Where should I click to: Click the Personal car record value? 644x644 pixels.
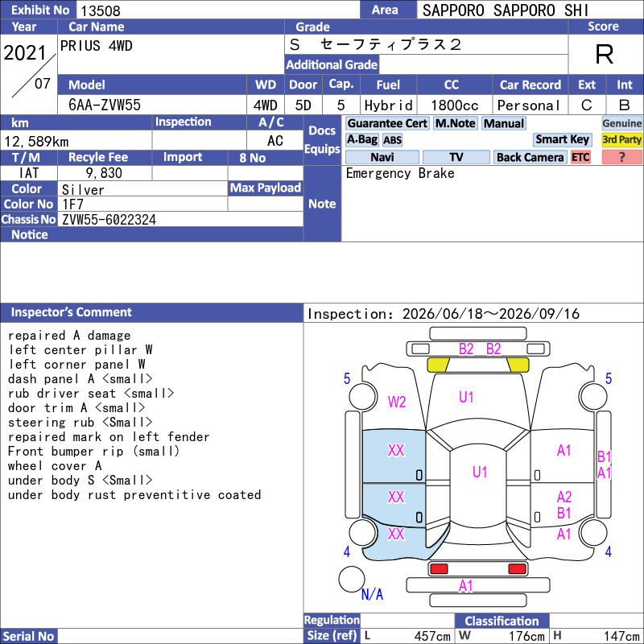[528, 105]
